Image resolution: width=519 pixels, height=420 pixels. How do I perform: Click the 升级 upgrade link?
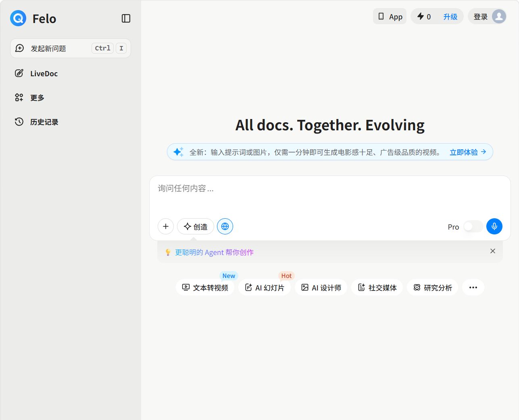(x=450, y=17)
